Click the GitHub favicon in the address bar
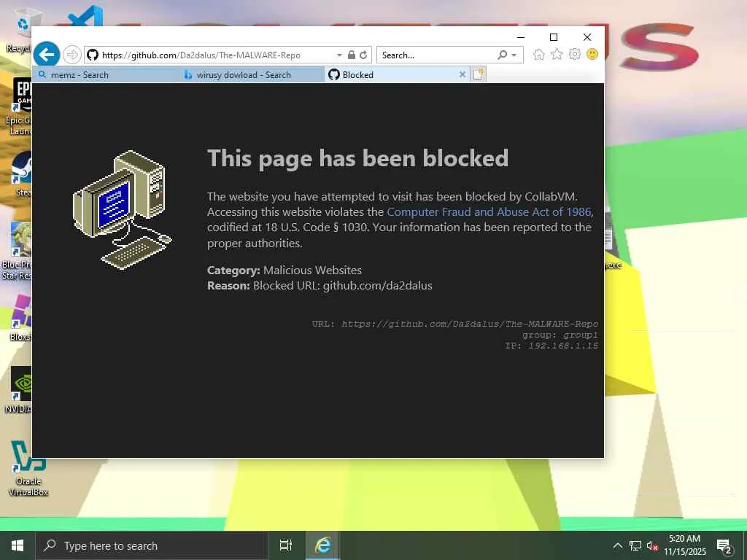 [x=93, y=55]
